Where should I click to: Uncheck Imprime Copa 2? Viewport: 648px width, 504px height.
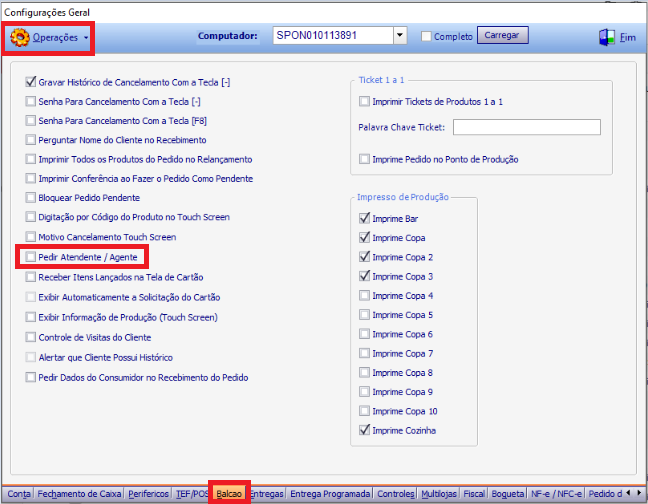[364, 257]
